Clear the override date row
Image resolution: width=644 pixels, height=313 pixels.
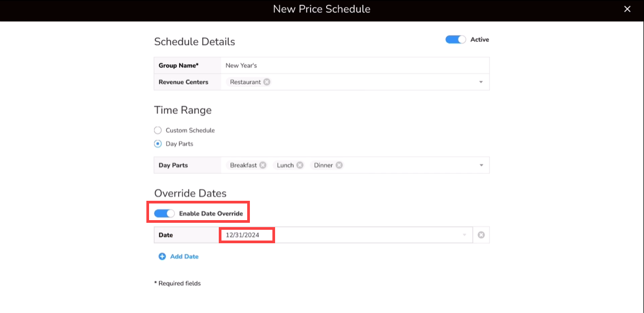[481, 235]
